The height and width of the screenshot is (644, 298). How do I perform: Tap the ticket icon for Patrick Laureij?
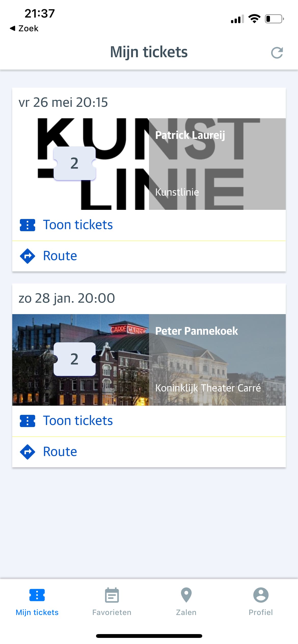coord(28,225)
